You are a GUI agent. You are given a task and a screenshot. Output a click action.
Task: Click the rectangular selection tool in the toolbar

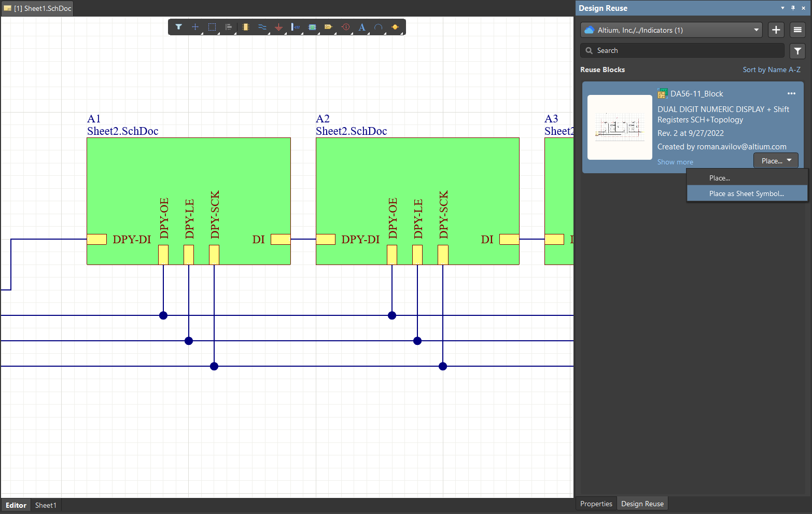[x=212, y=27]
